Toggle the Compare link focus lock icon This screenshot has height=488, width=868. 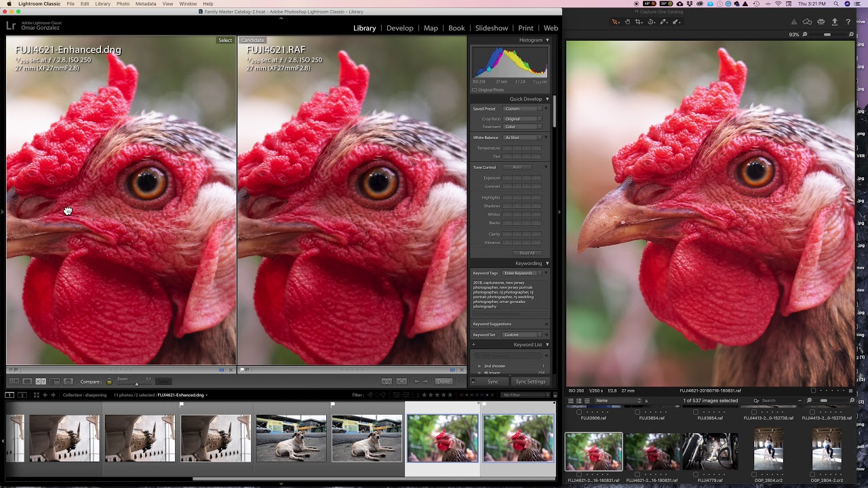[109, 382]
